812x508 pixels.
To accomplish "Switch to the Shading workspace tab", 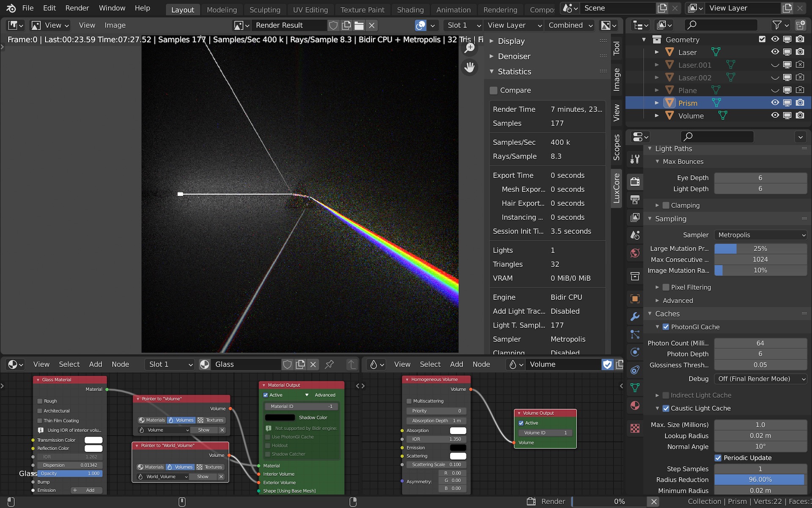I will [x=410, y=10].
